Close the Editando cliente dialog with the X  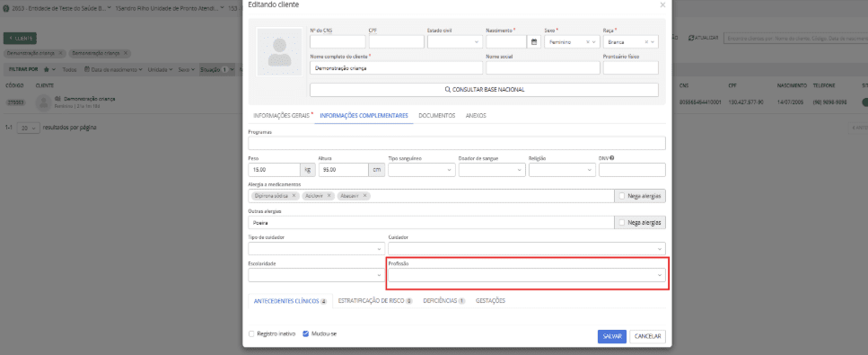click(x=662, y=4)
